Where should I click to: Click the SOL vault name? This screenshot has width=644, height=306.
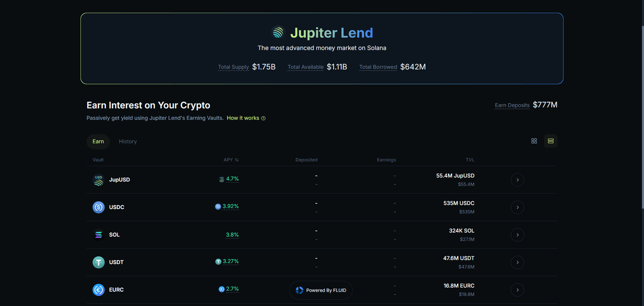click(114, 235)
